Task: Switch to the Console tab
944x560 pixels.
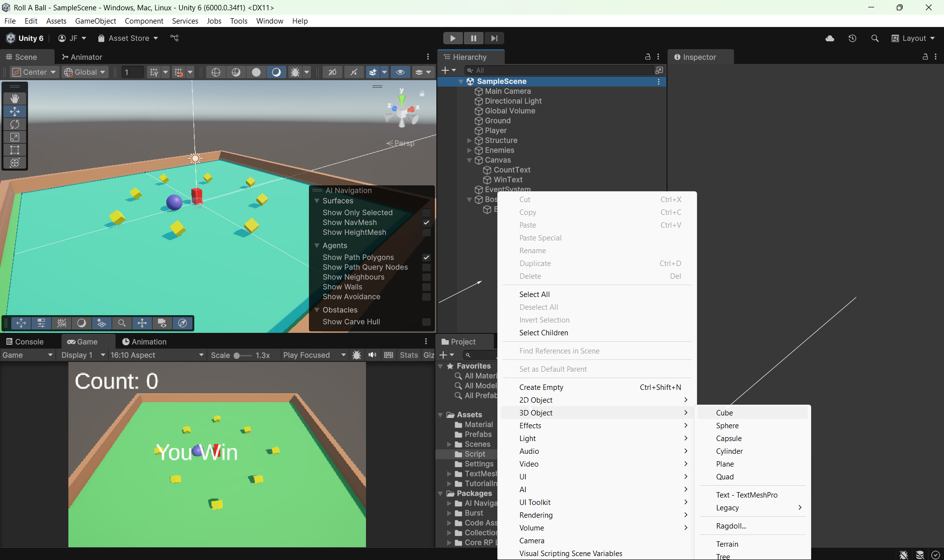Action: (25, 342)
